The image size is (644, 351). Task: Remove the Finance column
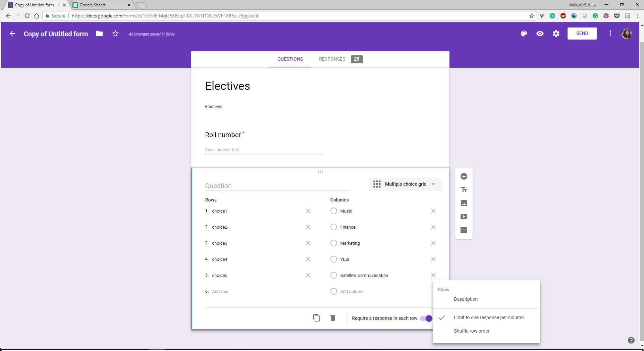(x=433, y=227)
